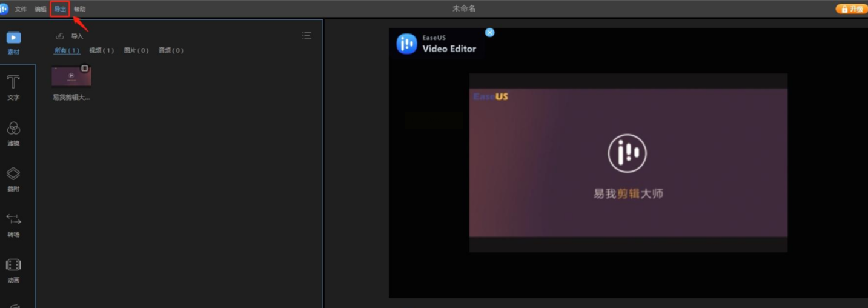Switch to the 视频(1) tab

(x=101, y=50)
